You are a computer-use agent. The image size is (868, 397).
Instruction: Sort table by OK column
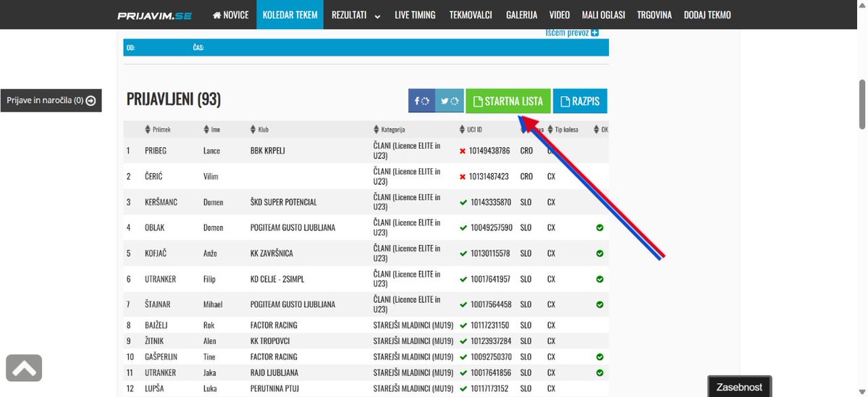601,130
